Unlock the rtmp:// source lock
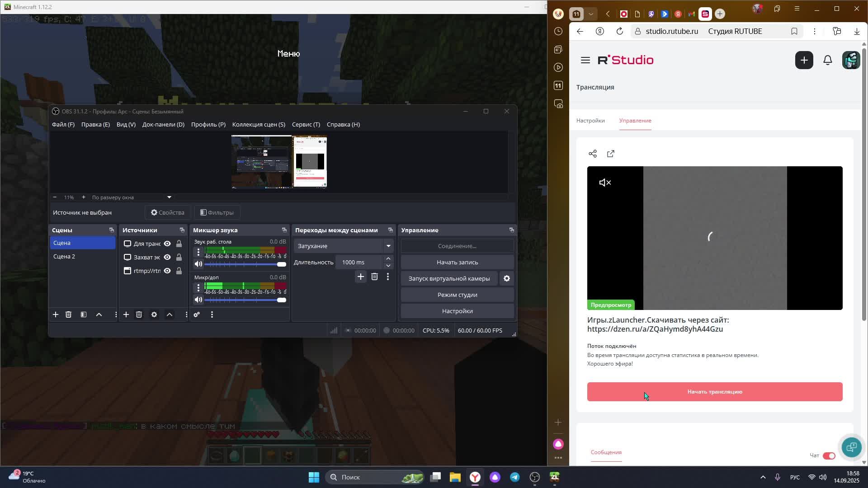The height and width of the screenshot is (488, 868). tap(179, 271)
